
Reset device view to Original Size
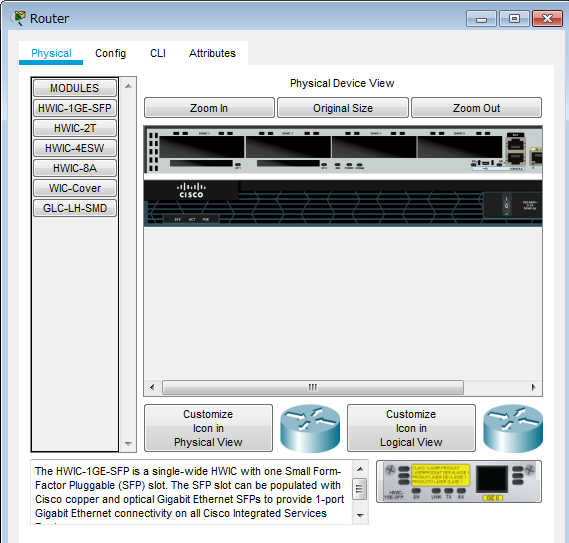pos(343,108)
